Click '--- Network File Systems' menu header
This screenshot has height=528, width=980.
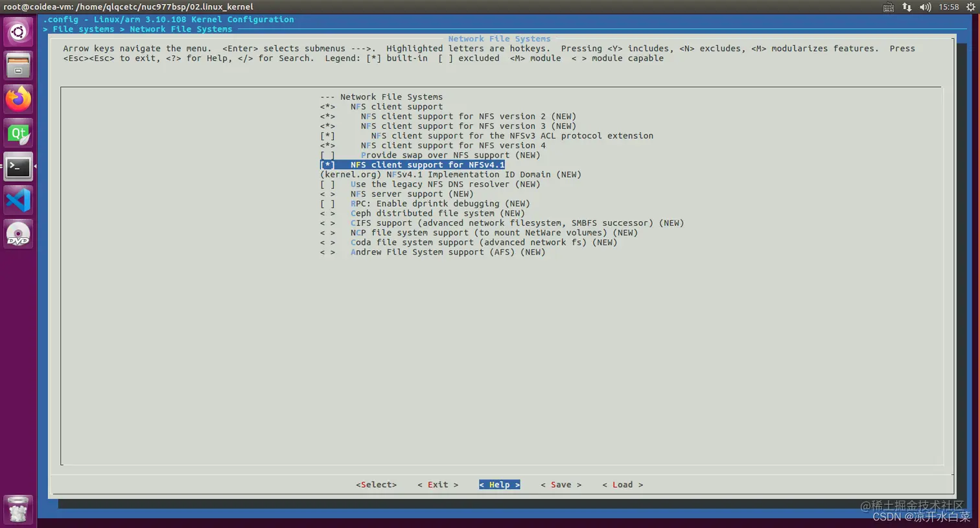tap(381, 97)
